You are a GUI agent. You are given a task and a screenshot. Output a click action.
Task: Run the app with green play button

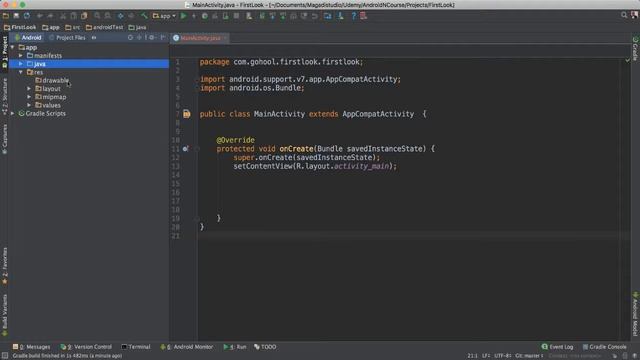183,16
